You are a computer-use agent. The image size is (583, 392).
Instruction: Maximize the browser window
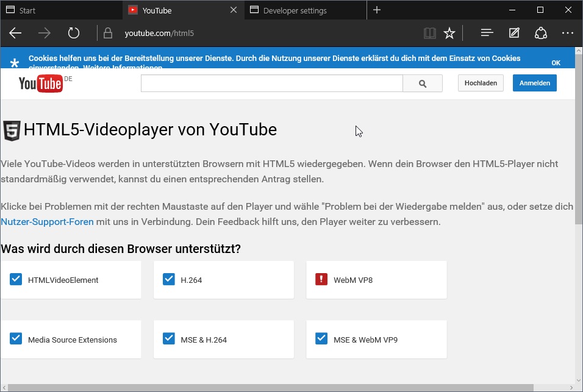(x=540, y=10)
